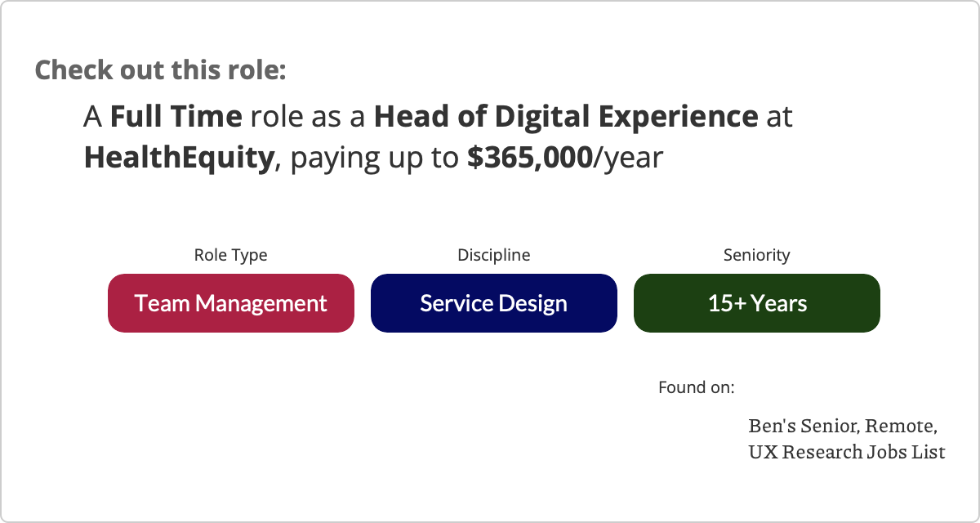Screen dimensions: 980x523
Task: Click the dark green 15+ Years badge
Action: coord(757,303)
